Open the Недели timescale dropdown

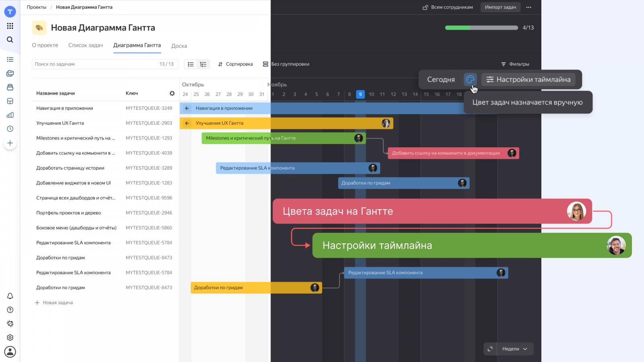(x=515, y=349)
